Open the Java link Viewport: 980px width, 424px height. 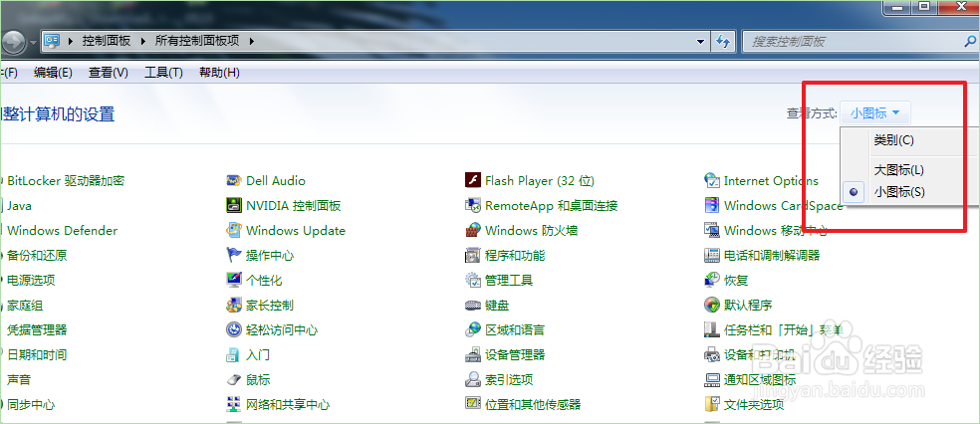click(19, 205)
